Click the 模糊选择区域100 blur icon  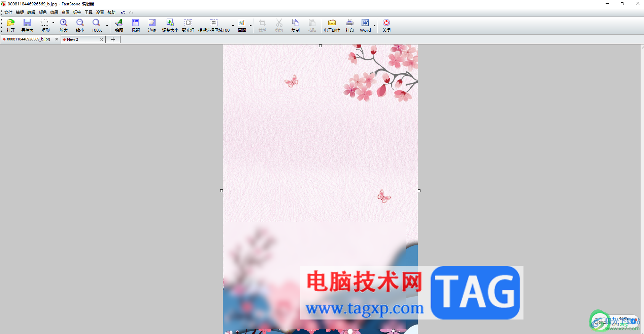pos(214,26)
